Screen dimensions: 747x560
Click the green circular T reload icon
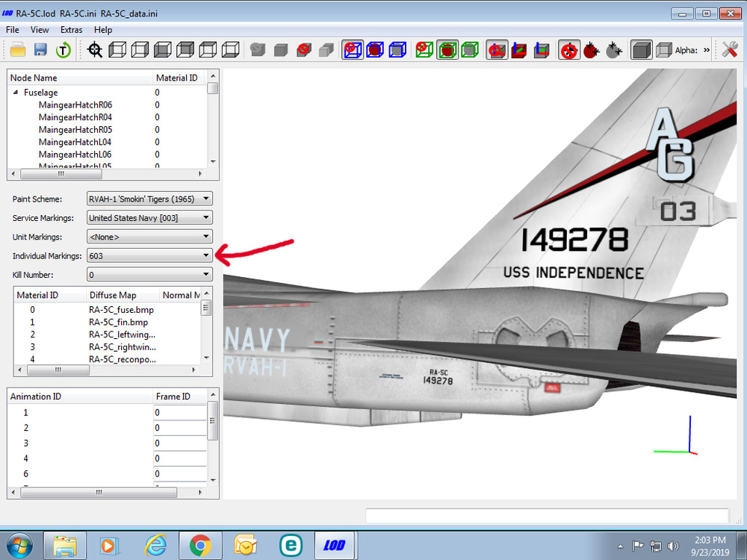tap(63, 49)
